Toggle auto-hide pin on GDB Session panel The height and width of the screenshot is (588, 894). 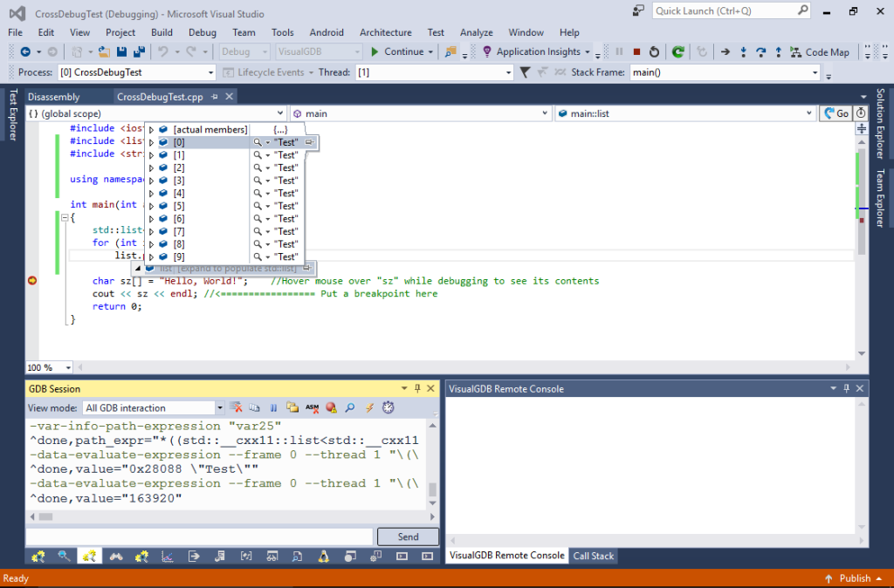pyautogui.click(x=416, y=388)
